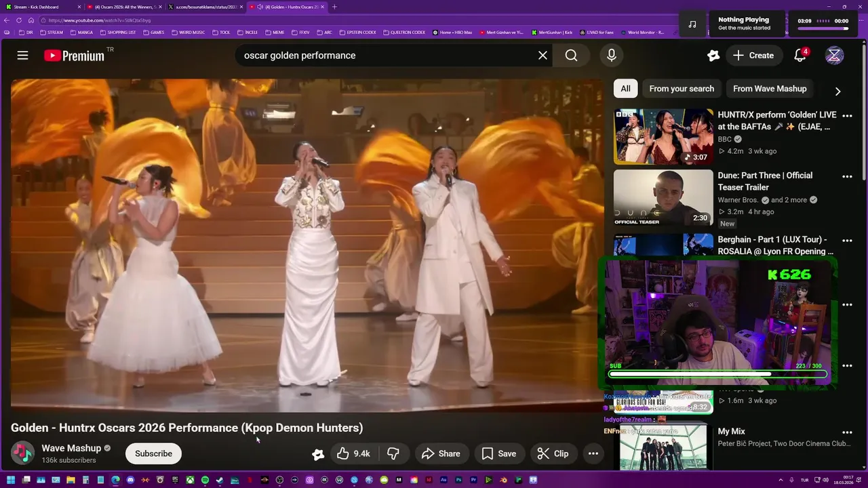Open the YouTube hamburger guide menu
Screen dimensions: 868x488
point(22,56)
